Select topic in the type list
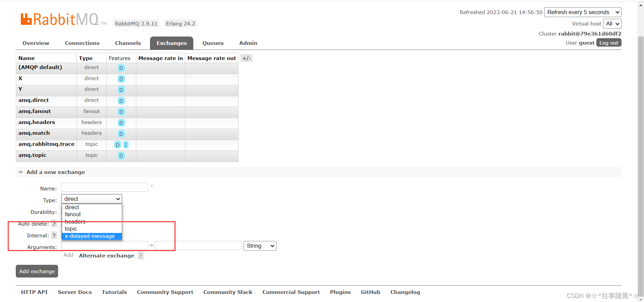Image resolution: width=644 pixels, height=302 pixels. coord(92,229)
